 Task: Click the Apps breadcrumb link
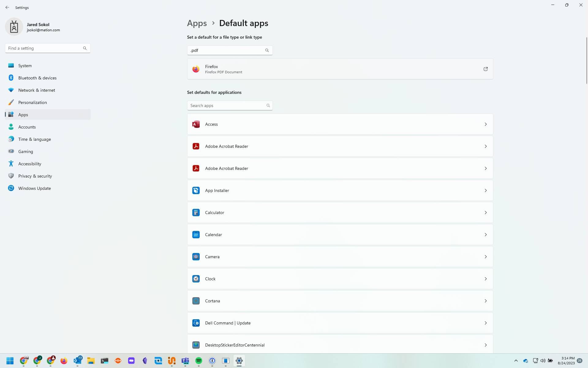click(197, 23)
